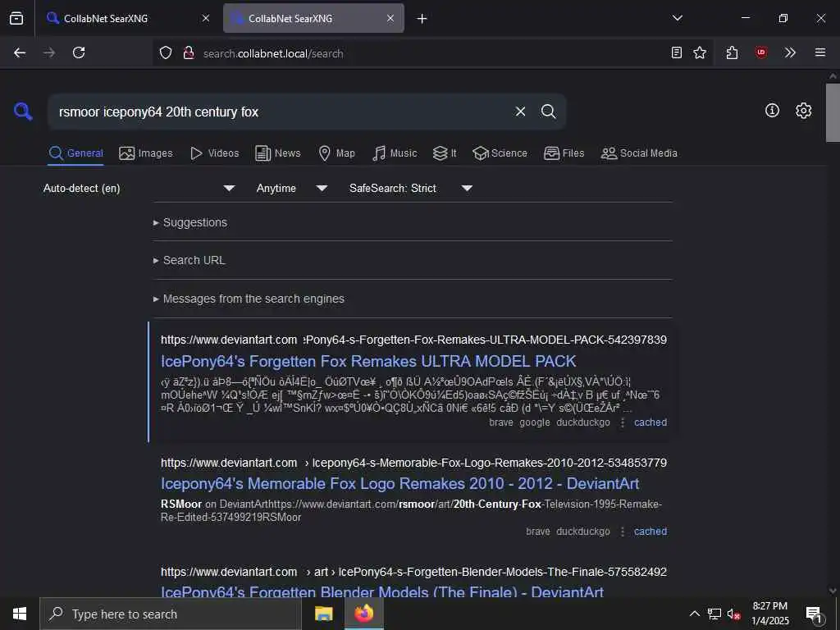This screenshot has height=630, width=840.
Task: Expand Messages from the search engines
Action: [249, 299]
